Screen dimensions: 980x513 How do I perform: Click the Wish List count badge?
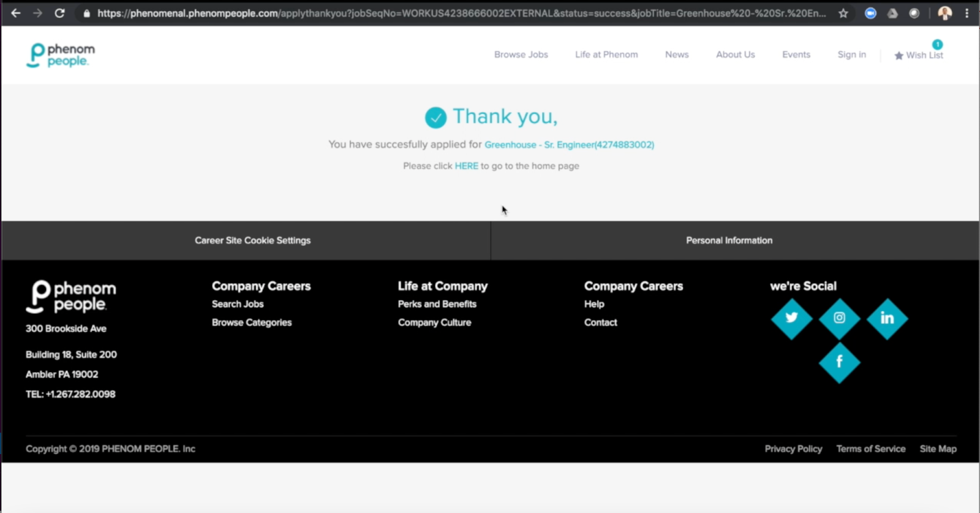click(938, 44)
